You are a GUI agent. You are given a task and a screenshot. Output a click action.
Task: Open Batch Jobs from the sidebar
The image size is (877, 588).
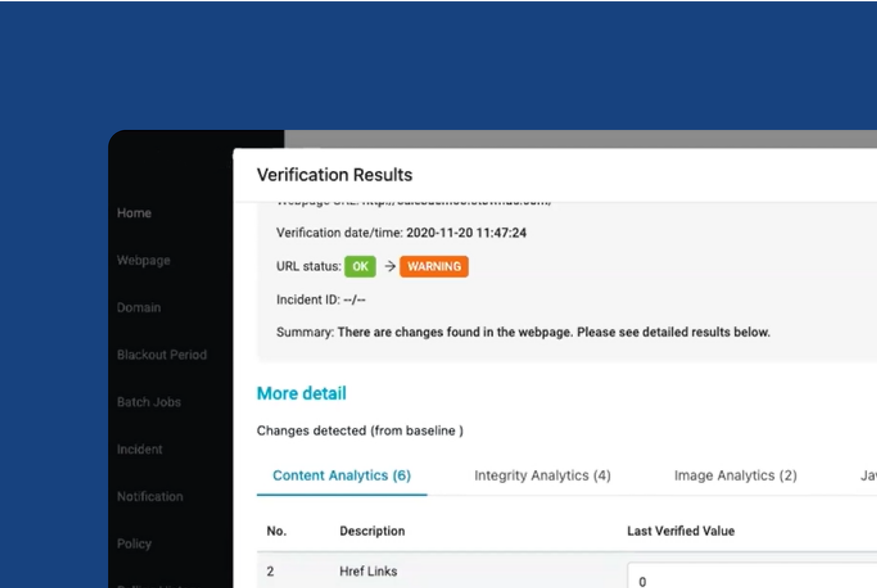pyautogui.click(x=149, y=402)
